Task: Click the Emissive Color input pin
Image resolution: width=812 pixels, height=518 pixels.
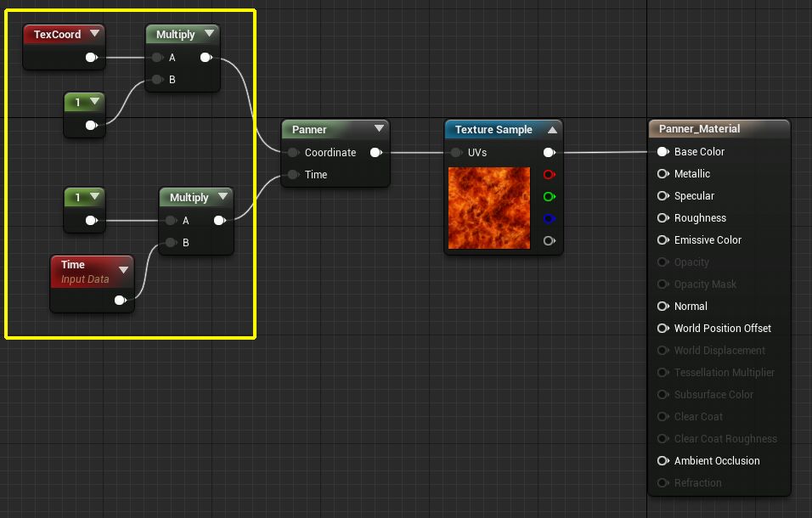Action: (x=663, y=240)
